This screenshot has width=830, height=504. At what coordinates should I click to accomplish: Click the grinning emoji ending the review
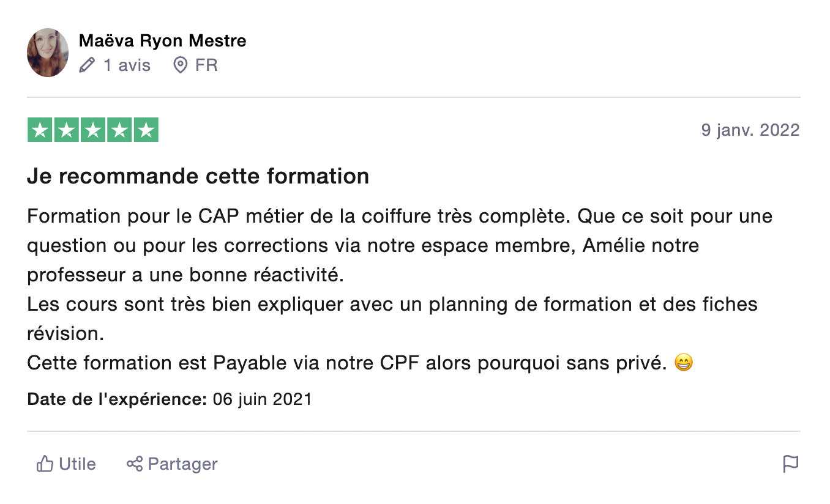pos(684,363)
